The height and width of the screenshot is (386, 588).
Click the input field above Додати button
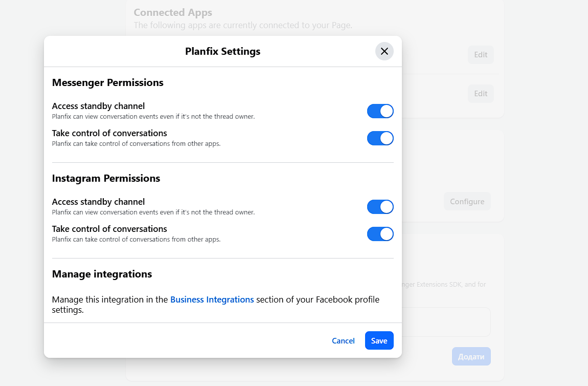[x=446, y=322]
